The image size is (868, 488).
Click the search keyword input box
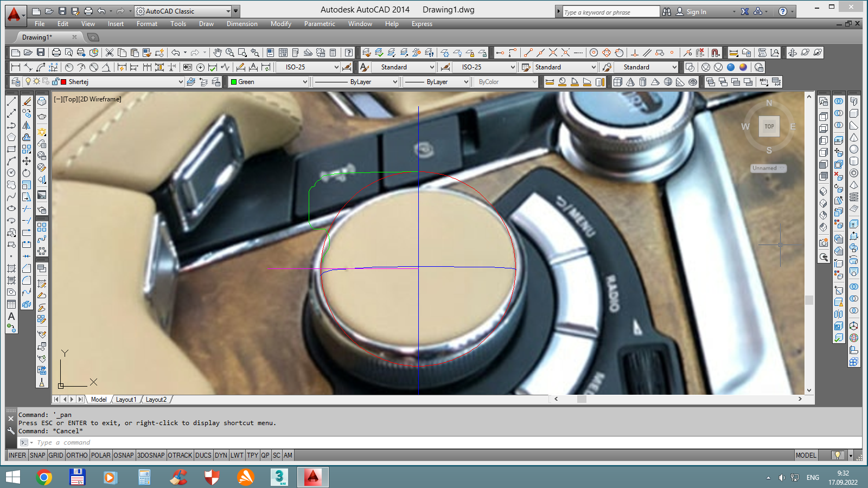tap(610, 11)
